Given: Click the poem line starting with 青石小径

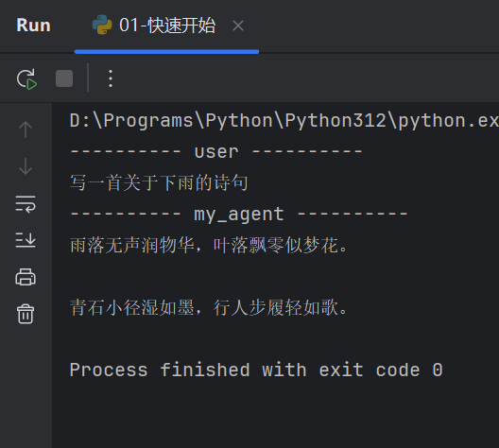Looking at the screenshot, I should click(x=209, y=308).
